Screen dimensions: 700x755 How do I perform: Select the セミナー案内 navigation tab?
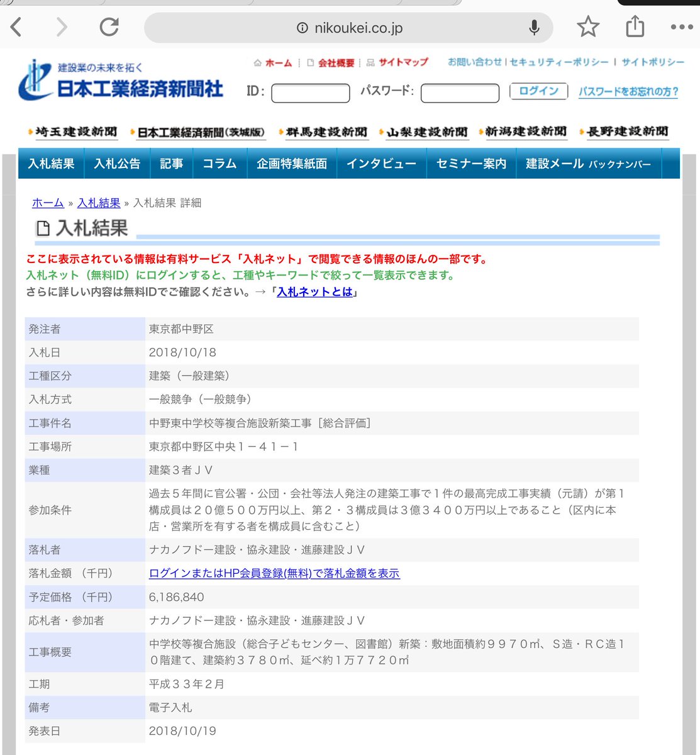tap(471, 164)
